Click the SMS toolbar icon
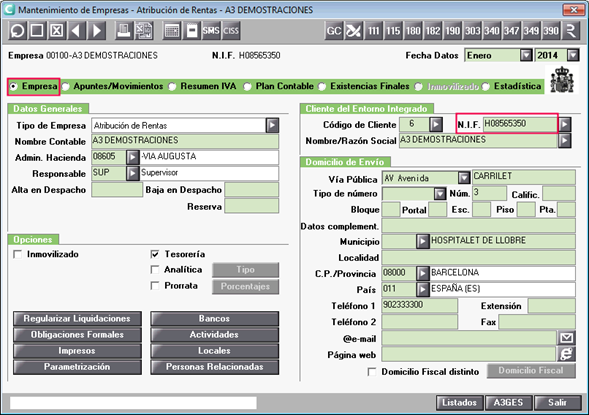The height and width of the screenshot is (415, 589). [x=211, y=30]
